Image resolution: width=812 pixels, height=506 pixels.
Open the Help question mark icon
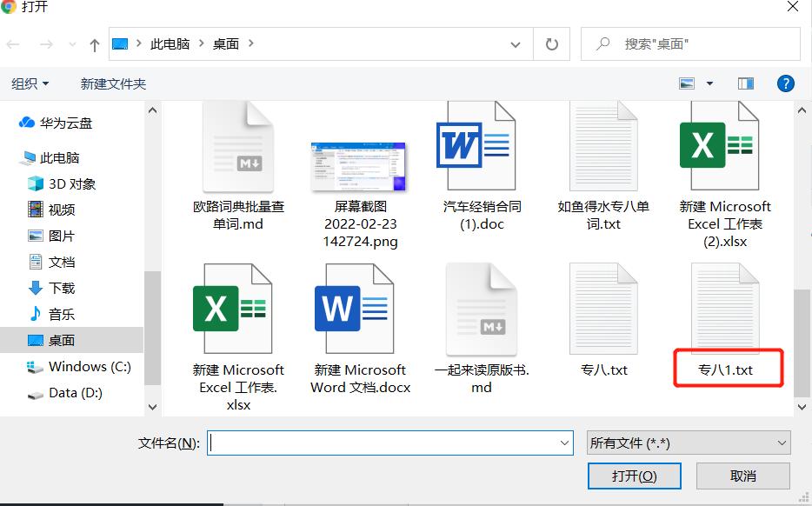[x=785, y=83]
